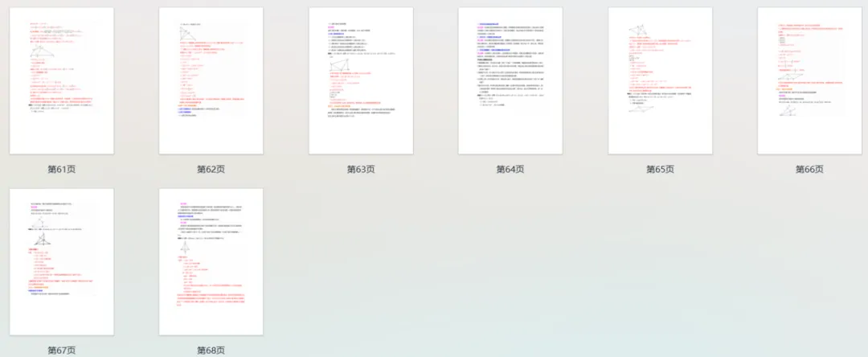
Task: Open the page 63 thumbnail
Action: pyautogui.click(x=361, y=81)
